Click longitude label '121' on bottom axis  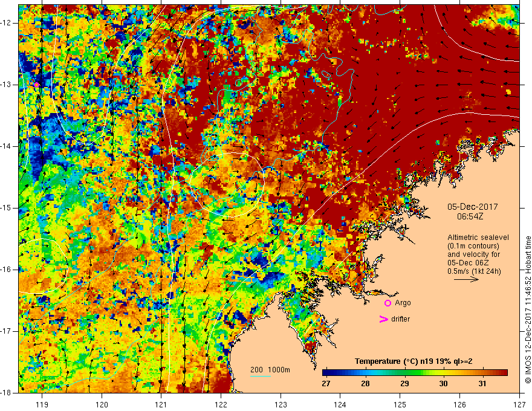161,404
